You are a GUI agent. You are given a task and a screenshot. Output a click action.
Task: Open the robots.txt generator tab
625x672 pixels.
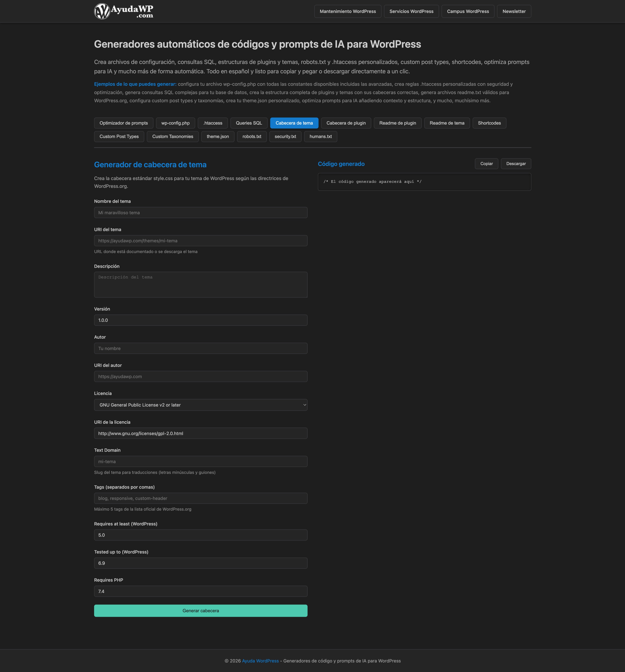(252, 137)
